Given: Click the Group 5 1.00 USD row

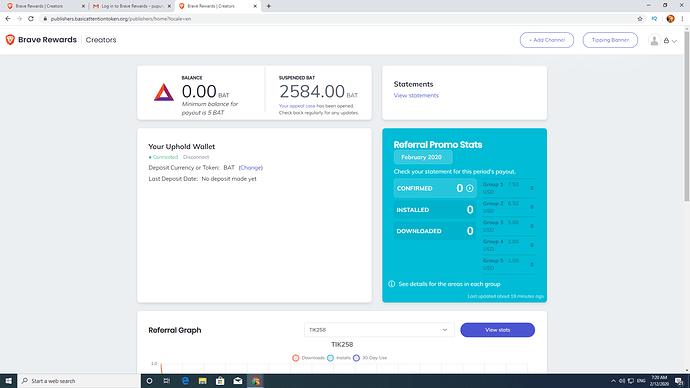Looking at the screenshot, I should [508, 264].
